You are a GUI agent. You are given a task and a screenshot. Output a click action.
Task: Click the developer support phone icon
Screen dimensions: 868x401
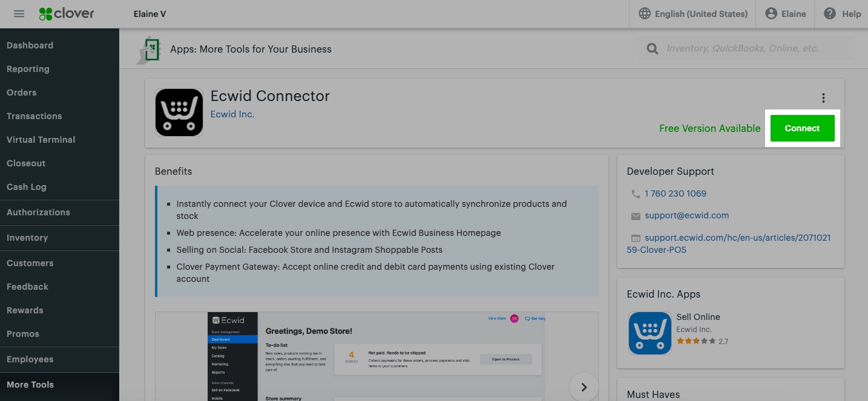click(x=635, y=194)
